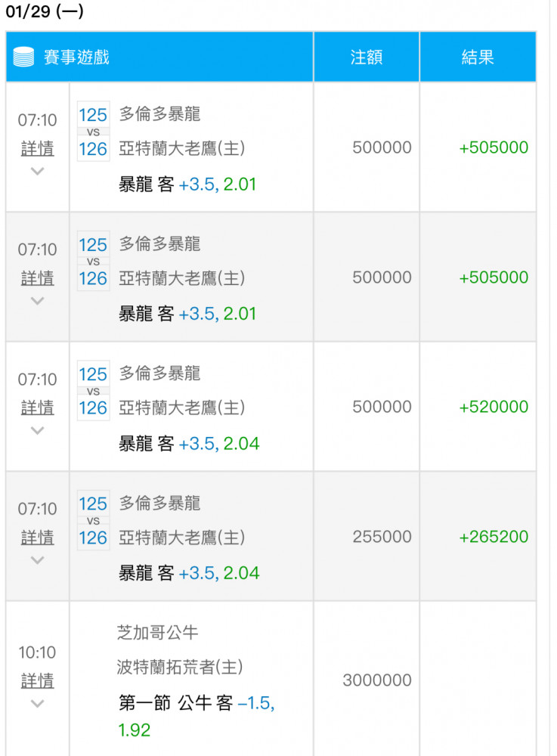Expand chevron under the +520000 bet's 詳情
557x756 pixels.
point(37,430)
